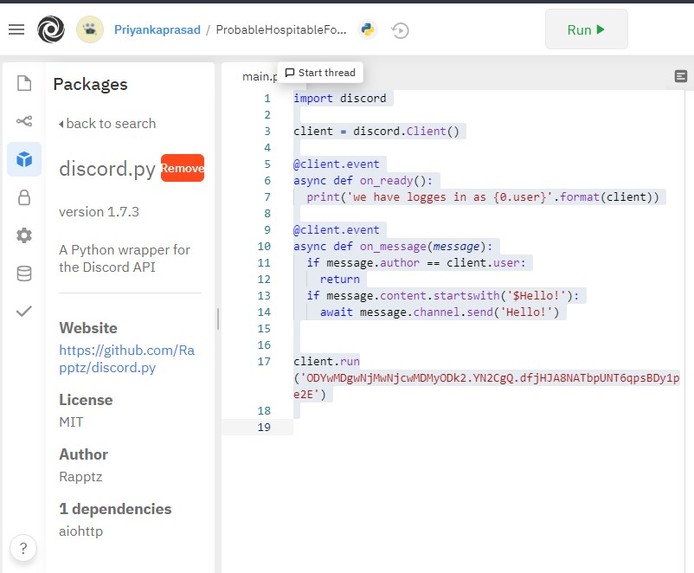Click 'await message.channel.send' line
The height and width of the screenshot is (573, 694).
click(x=440, y=312)
